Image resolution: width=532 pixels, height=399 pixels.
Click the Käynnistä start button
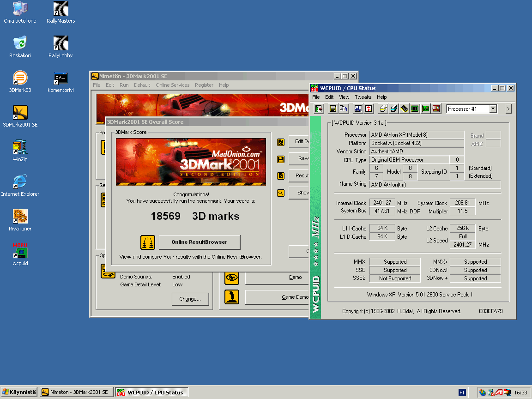click(19, 392)
